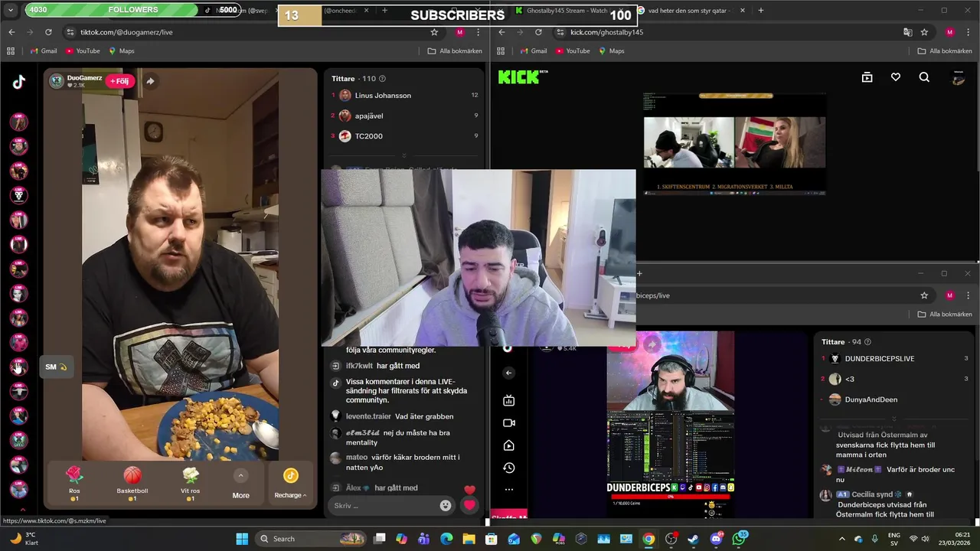Click back arrow in lower TikTok sidebar
This screenshot has height=551, width=980.
click(508, 373)
